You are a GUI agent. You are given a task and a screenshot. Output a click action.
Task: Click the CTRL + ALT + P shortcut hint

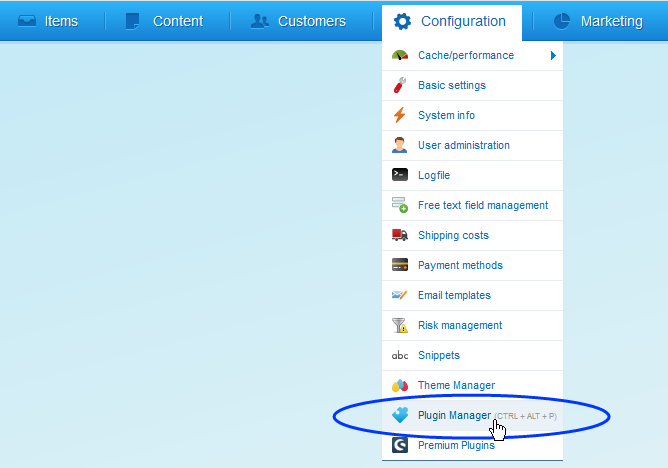tap(525, 416)
